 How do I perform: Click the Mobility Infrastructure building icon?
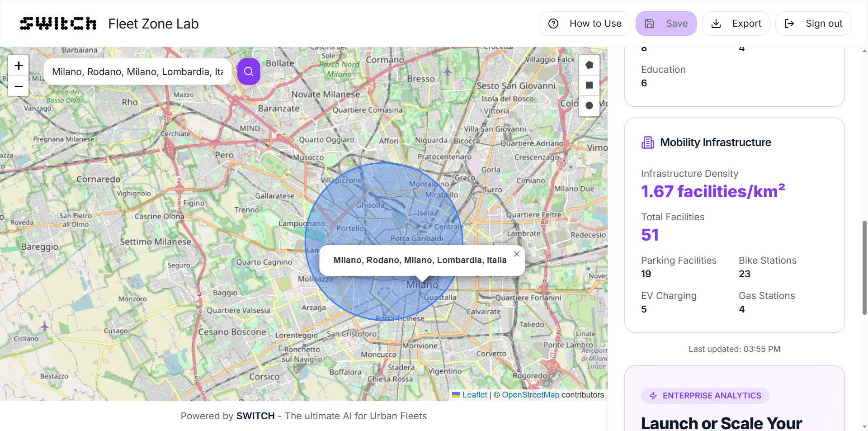(x=648, y=142)
